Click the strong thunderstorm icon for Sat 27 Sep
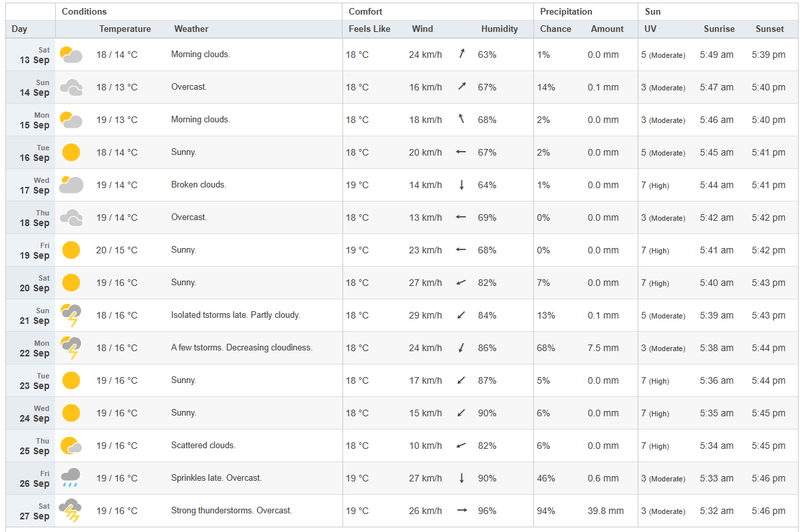 (70, 511)
